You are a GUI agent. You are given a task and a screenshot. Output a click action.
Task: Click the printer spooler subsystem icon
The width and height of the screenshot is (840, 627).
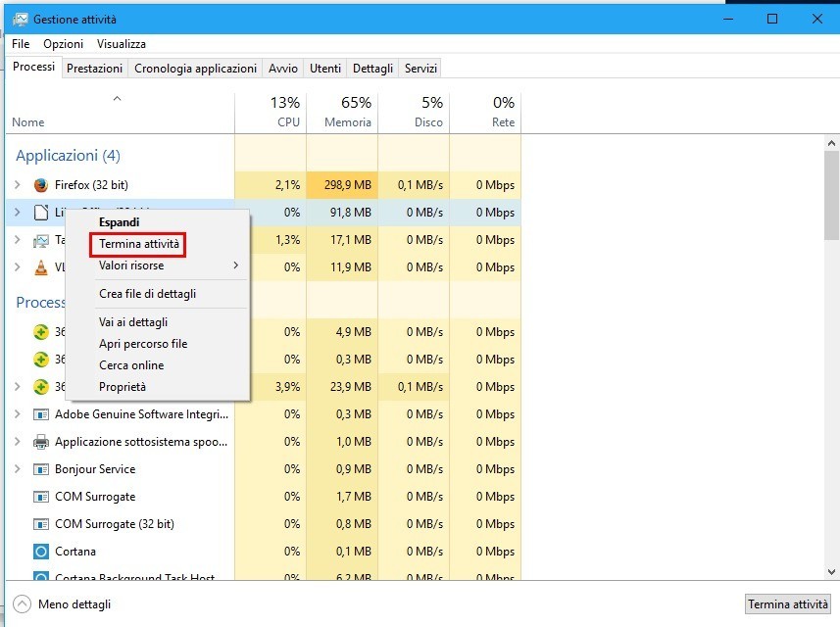click(41, 442)
